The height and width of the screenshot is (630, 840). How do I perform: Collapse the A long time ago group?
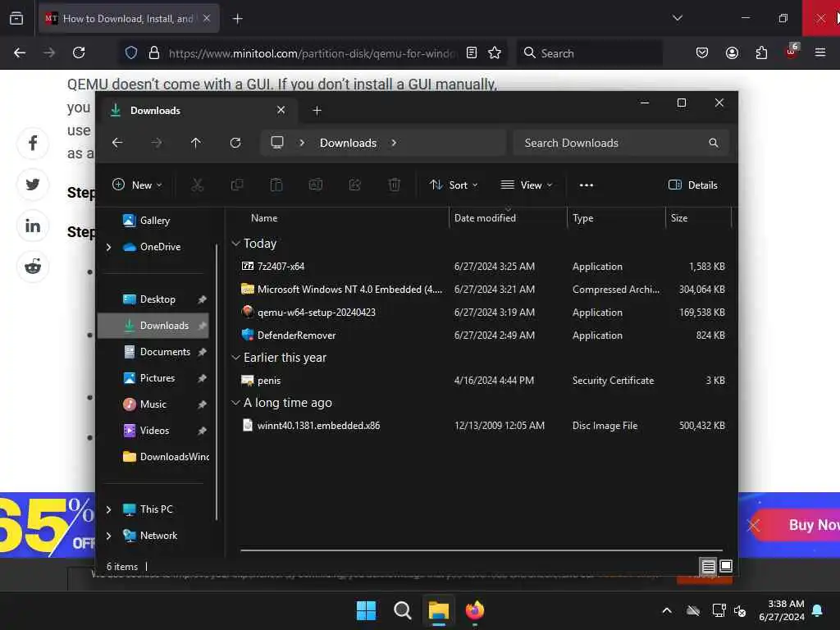point(235,402)
